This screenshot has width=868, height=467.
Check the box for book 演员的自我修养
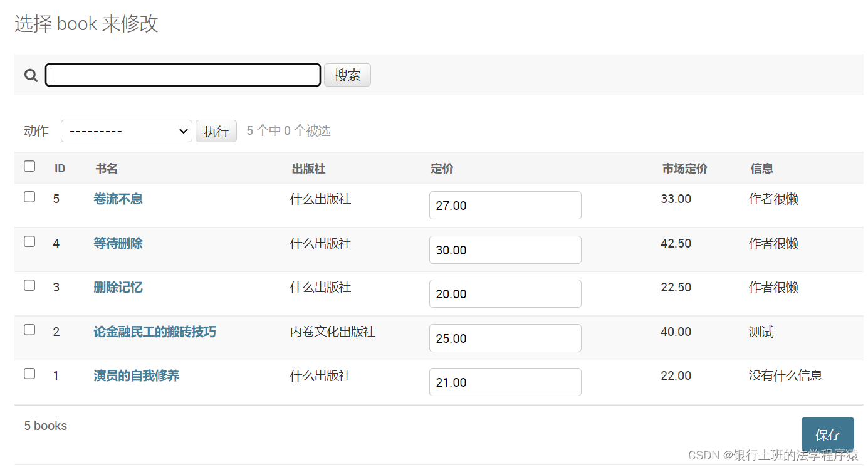pos(29,374)
